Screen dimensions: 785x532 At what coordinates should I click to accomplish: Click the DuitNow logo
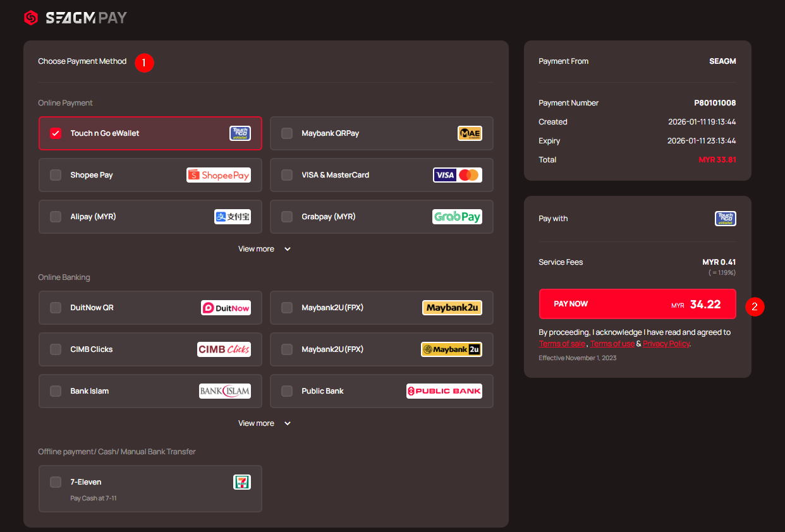226,308
